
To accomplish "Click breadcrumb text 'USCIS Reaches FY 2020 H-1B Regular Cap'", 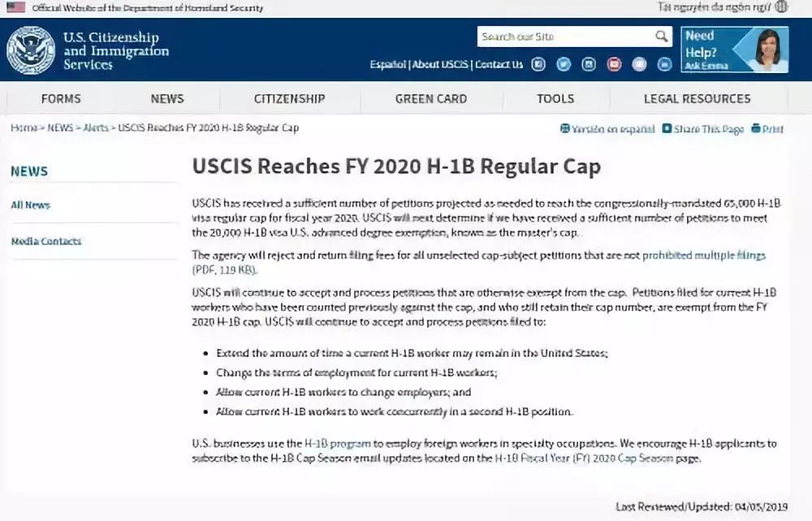I will (x=208, y=127).
